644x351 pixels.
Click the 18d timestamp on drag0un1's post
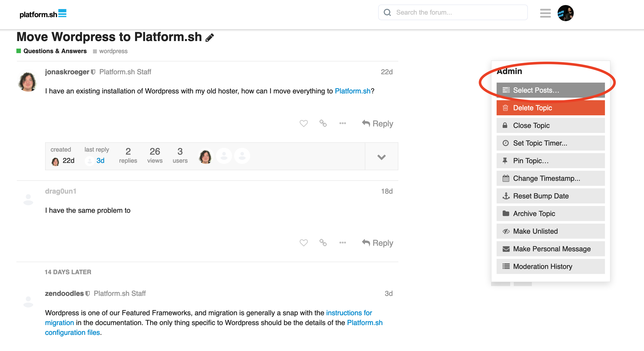(x=387, y=191)
